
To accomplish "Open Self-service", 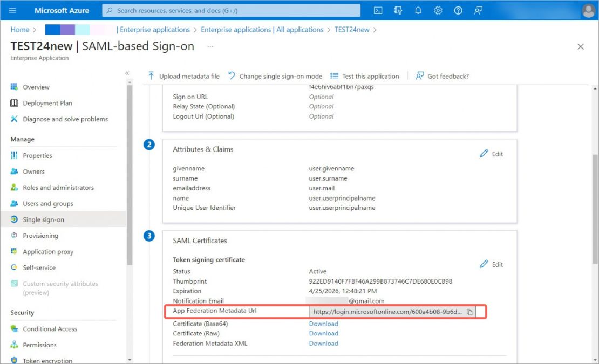I will click(33, 268).
